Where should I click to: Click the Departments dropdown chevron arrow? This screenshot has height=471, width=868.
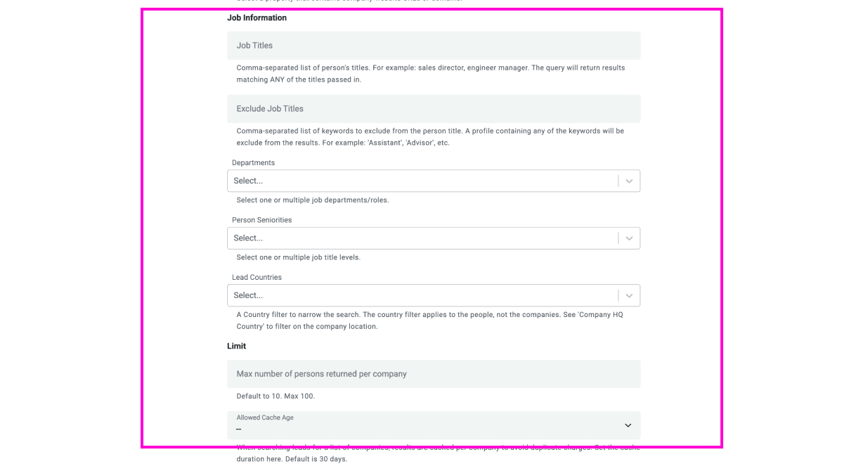coord(629,181)
